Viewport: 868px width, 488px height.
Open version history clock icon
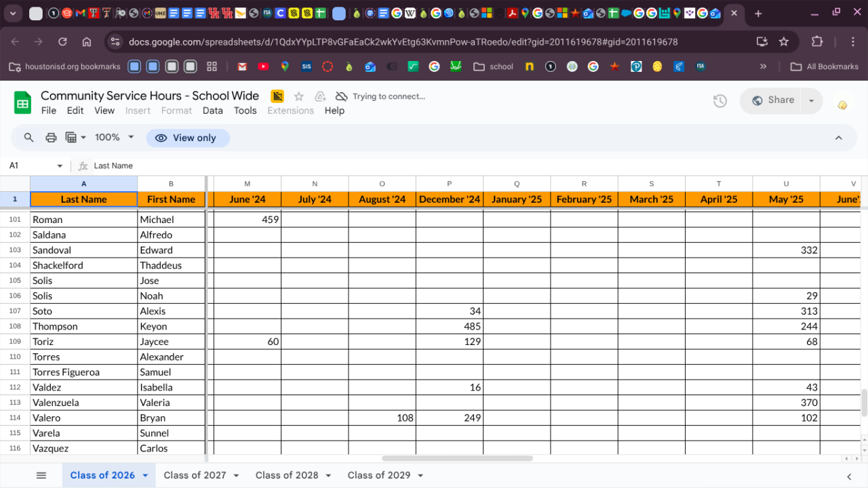tap(720, 101)
